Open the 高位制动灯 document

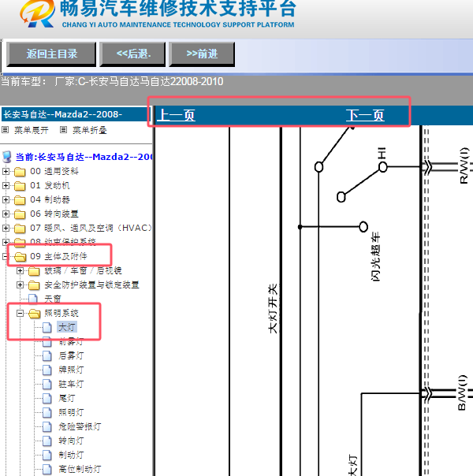tap(80, 469)
